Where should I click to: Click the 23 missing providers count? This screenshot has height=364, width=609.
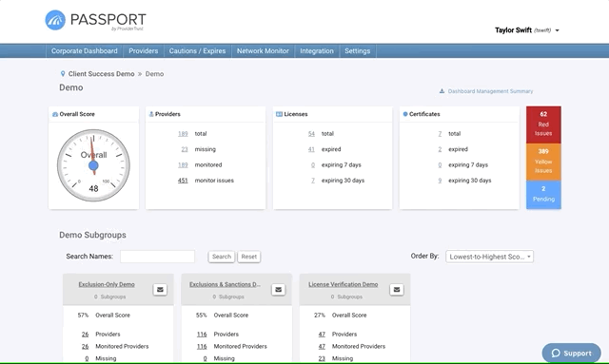click(x=185, y=149)
